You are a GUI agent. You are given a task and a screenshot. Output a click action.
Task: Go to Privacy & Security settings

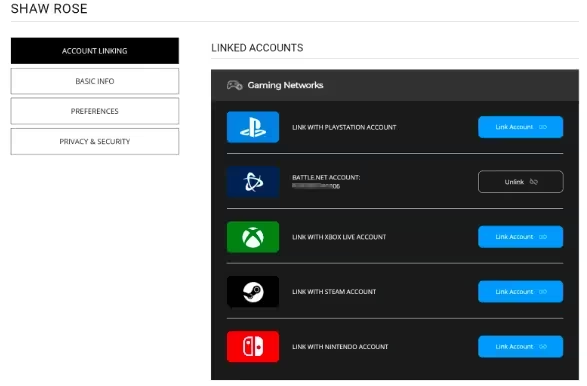click(95, 142)
